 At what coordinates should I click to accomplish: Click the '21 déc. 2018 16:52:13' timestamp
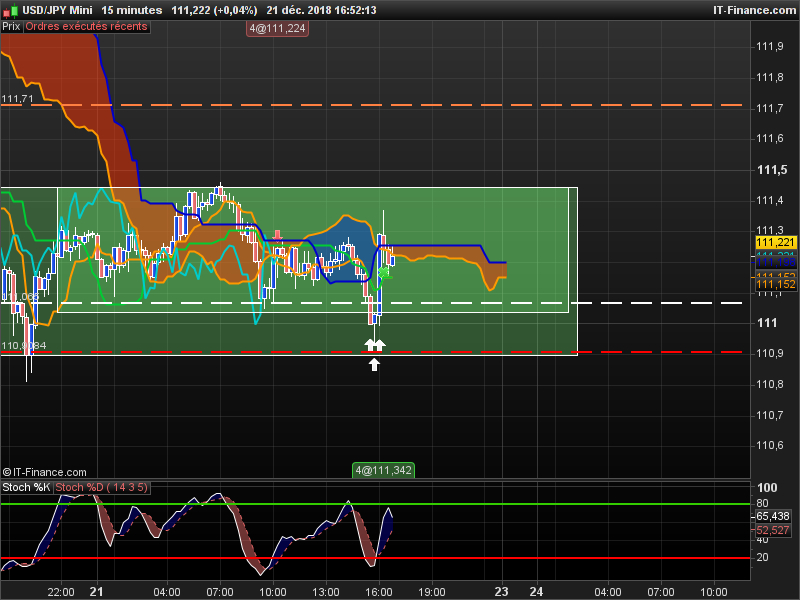[321, 10]
